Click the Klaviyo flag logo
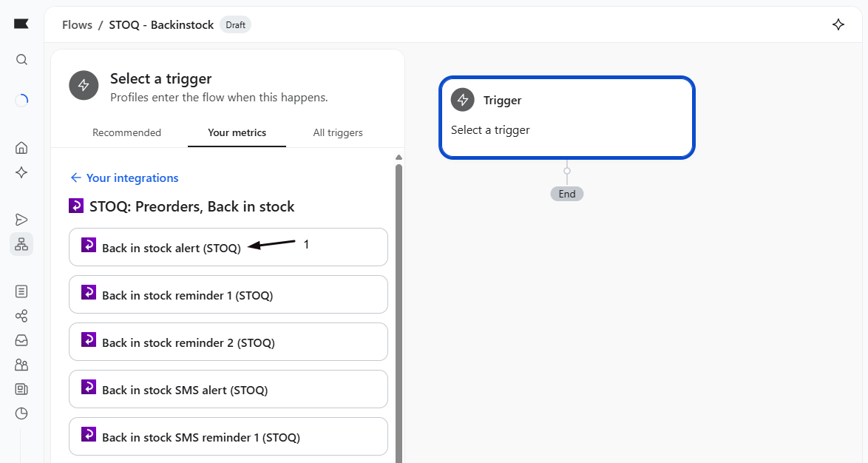Image resolution: width=868 pixels, height=463 pixels. point(21,23)
